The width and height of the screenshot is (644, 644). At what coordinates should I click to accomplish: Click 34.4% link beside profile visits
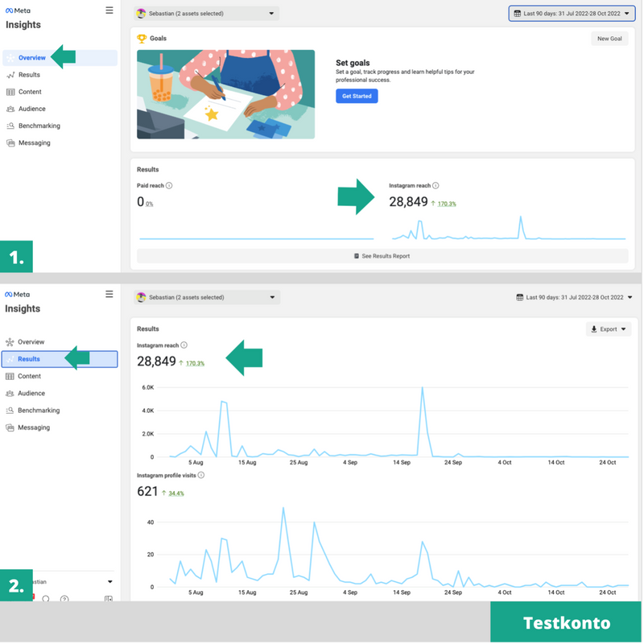click(x=176, y=494)
